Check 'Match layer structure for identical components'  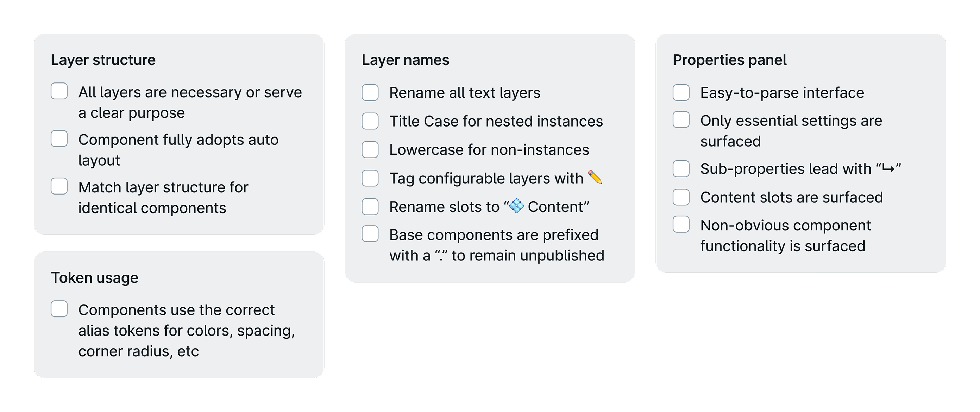[x=59, y=186]
